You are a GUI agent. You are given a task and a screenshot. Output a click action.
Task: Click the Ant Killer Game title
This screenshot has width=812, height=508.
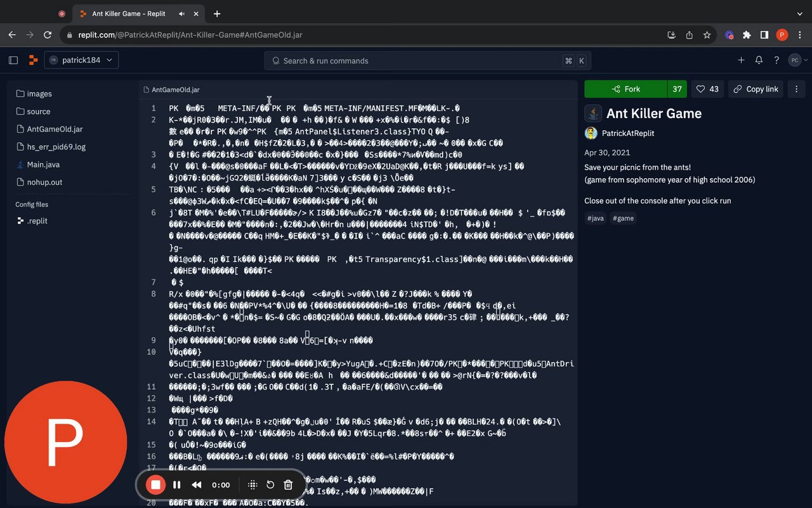click(654, 114)
